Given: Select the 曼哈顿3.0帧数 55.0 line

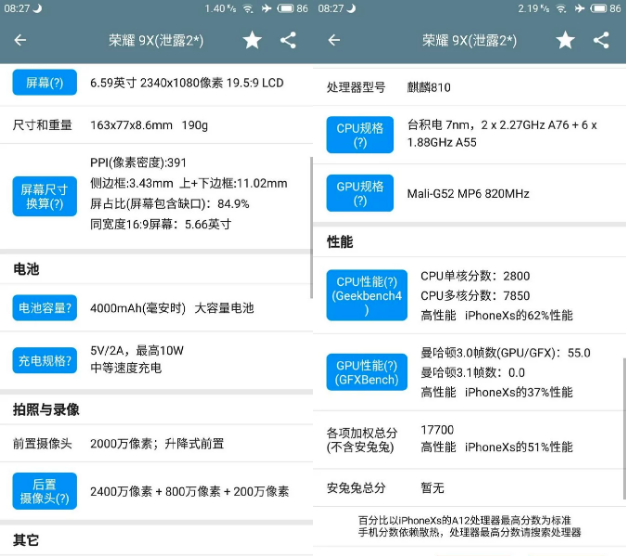Looking at the screenshot, I should click(x=505, y=353).
